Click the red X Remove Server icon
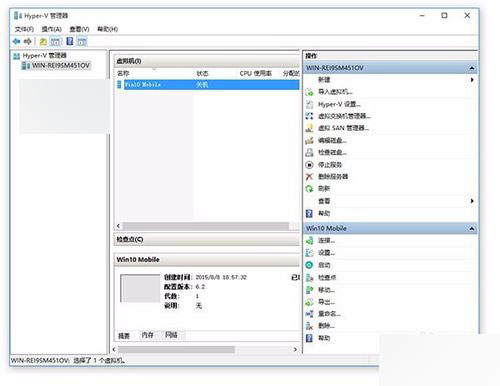This screenshot has height=386, width=500. tap(309, 177)
